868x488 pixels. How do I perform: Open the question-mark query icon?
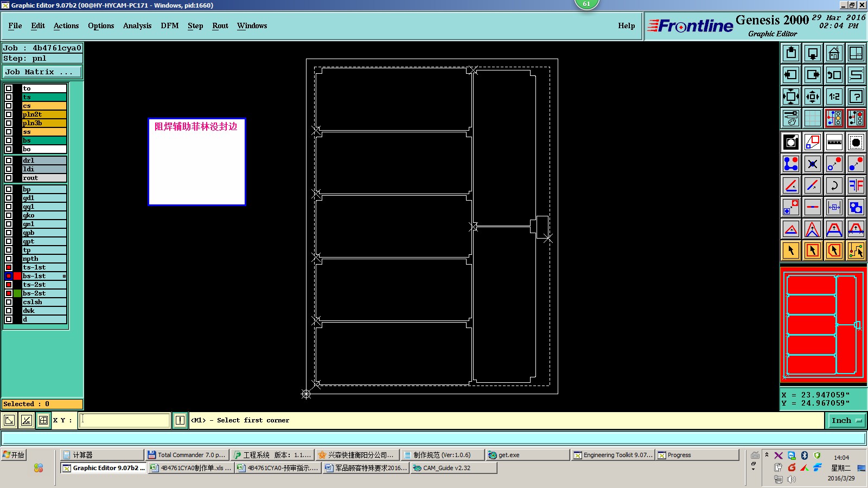[856, 97]
